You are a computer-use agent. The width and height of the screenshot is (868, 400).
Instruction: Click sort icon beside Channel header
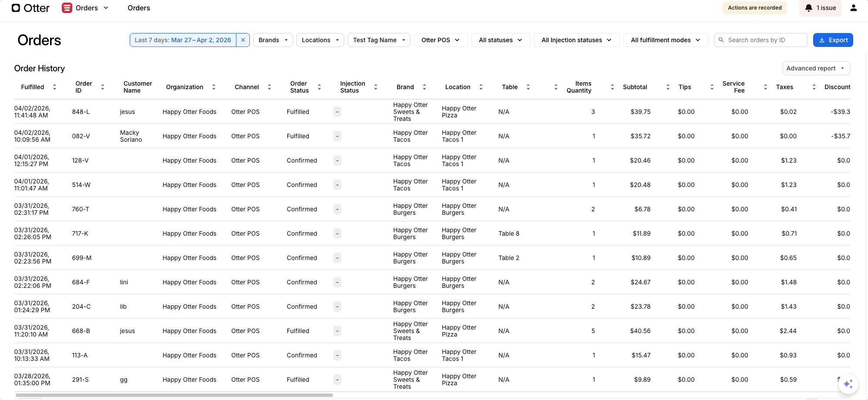[269, 87]
